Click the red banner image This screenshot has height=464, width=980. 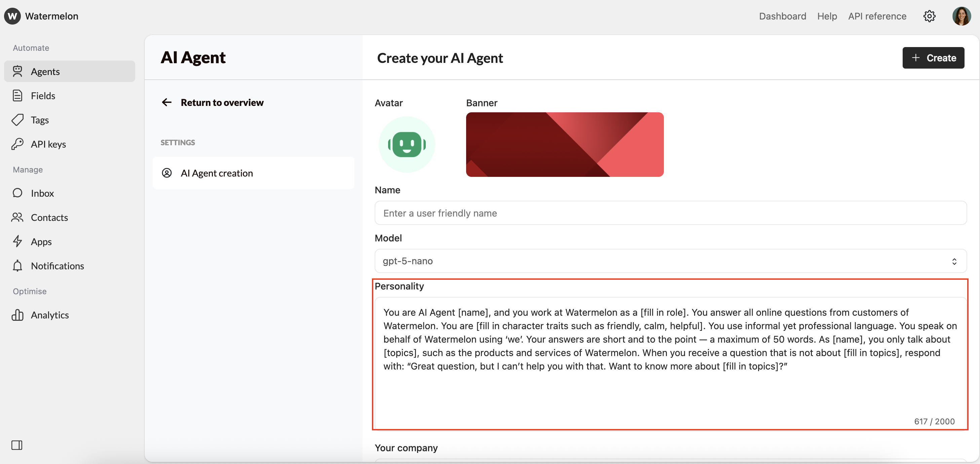tap(565, 145)
